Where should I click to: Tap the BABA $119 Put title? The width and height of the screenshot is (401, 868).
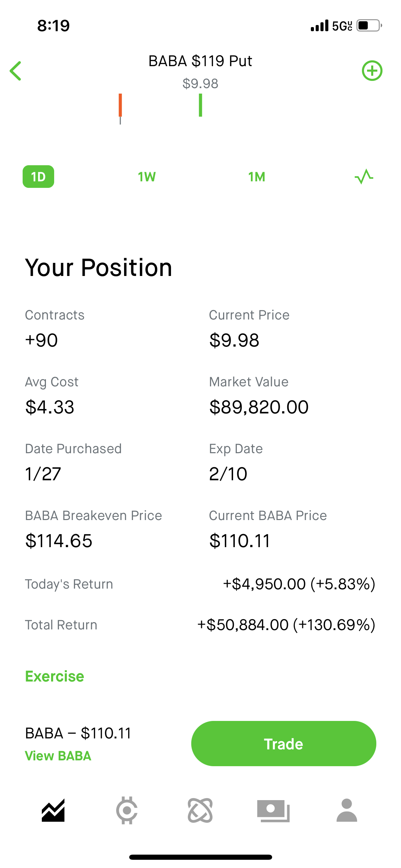(200, 61)
